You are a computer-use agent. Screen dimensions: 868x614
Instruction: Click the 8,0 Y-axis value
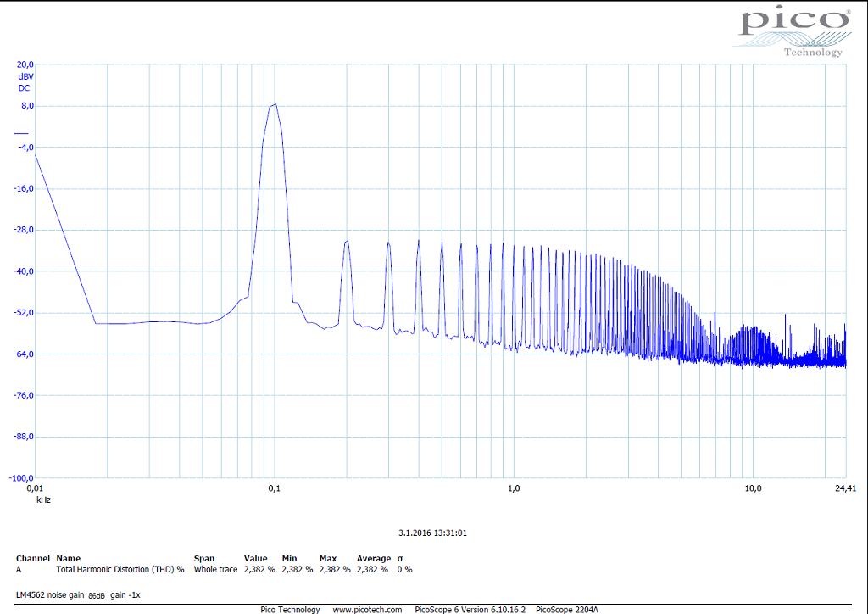(x=27, y=106)
